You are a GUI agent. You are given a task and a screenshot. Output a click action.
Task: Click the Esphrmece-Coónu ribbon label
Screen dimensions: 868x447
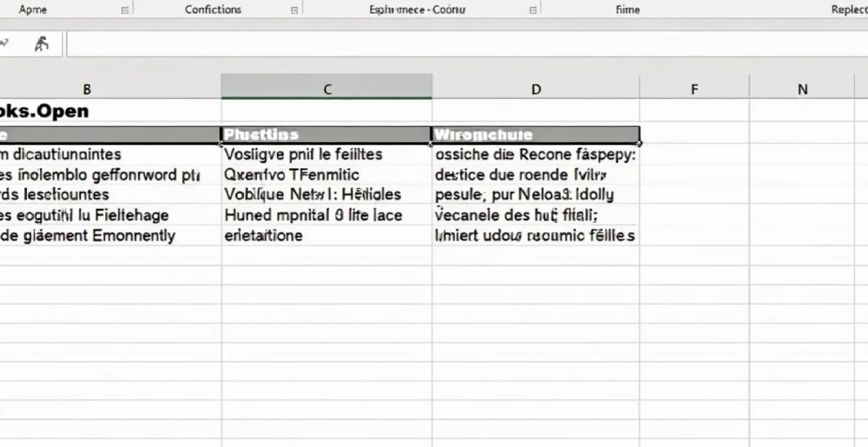point(417,9)
